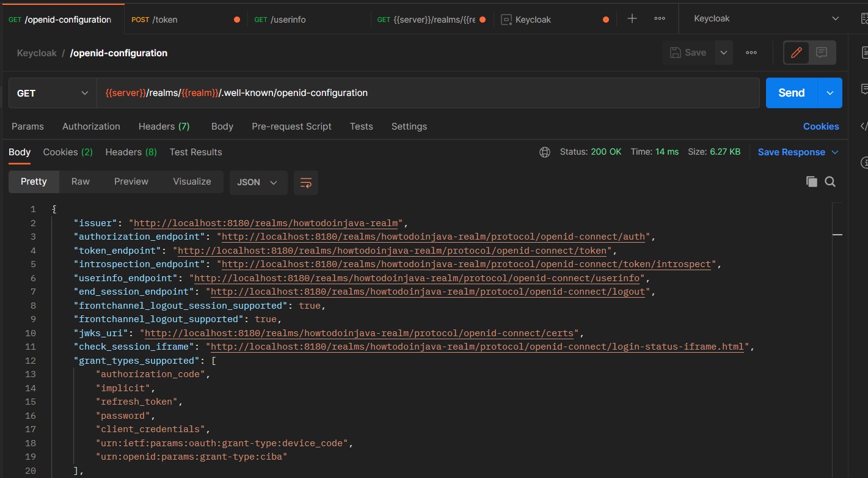Click the "refresh_token" value
The width and height of the screenshot is (868, 478).
(x=137, y=402)
